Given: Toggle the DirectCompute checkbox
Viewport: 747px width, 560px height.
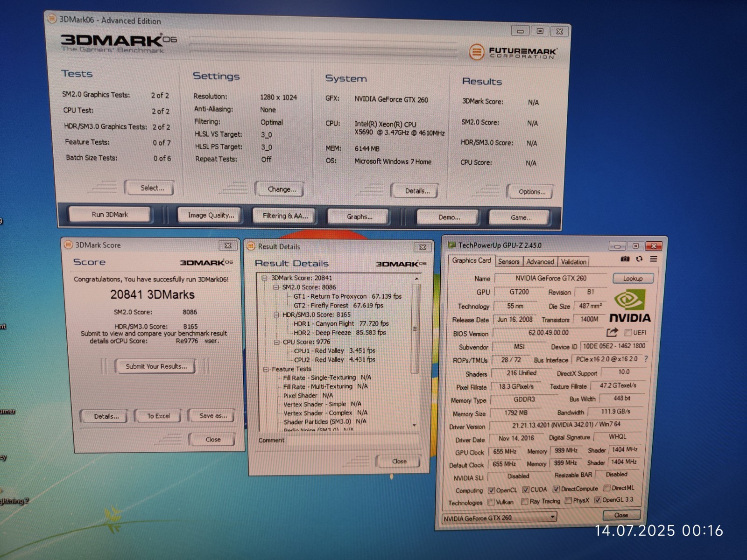Looking at the screenshot, I should [x=556, y=489].
